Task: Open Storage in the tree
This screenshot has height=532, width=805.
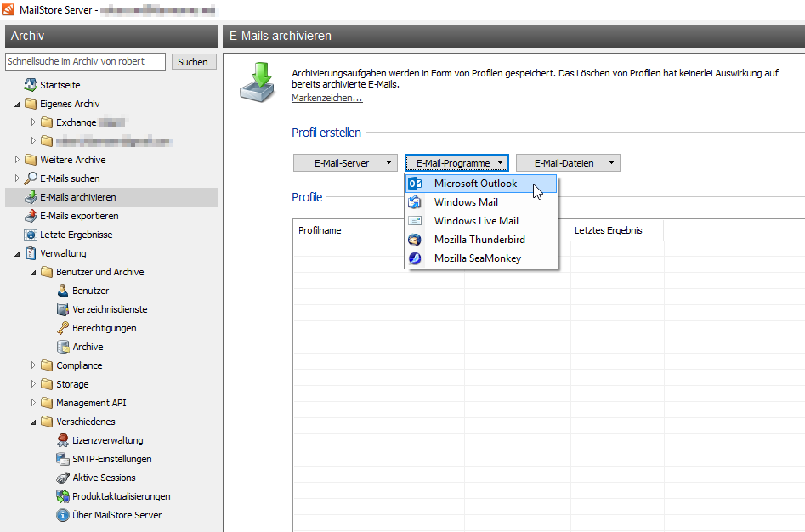Action: 72,384
